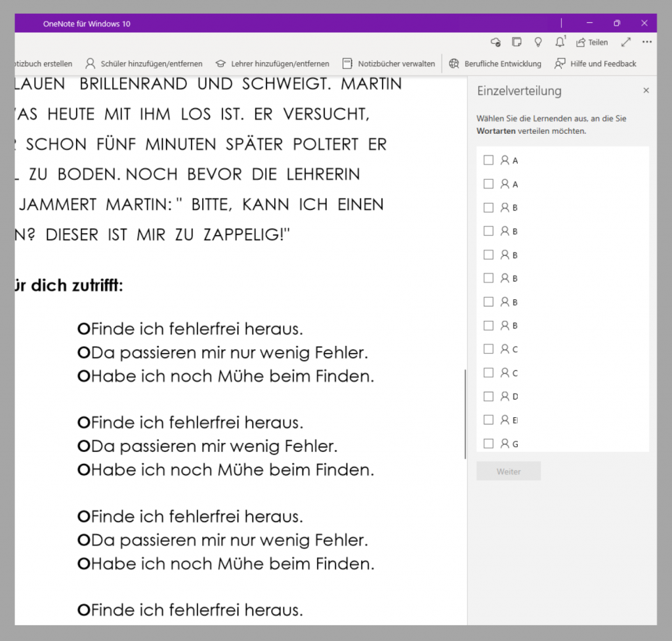Click the lightbulb tips icon
This screenshot has width=672, height=641.
click(537, 41)
